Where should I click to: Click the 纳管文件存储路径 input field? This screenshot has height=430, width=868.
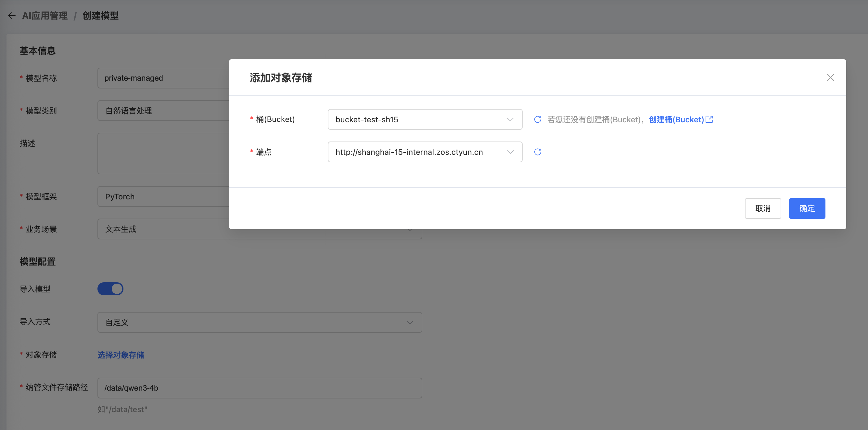click(260, 388)
